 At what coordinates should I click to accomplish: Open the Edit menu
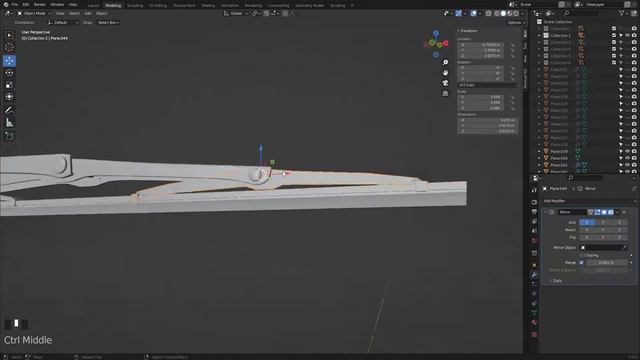point(26,4)
